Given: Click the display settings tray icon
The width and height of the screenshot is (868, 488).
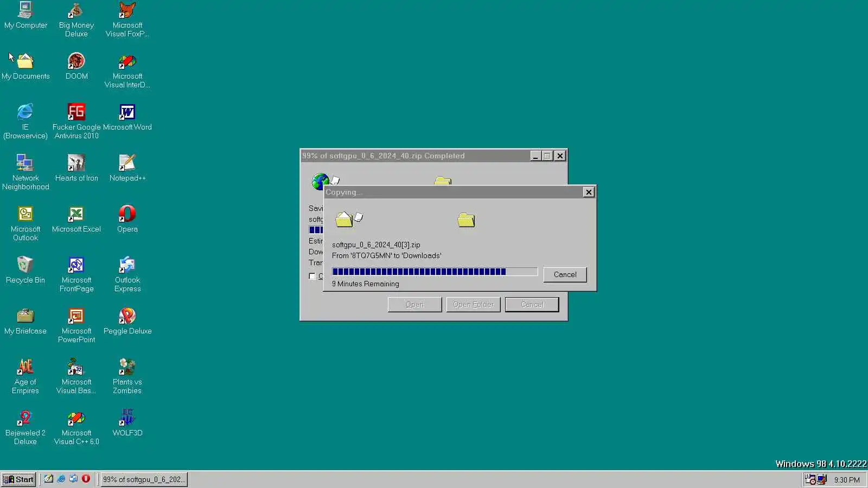Looking at the screenshot, I should (822, 479).
